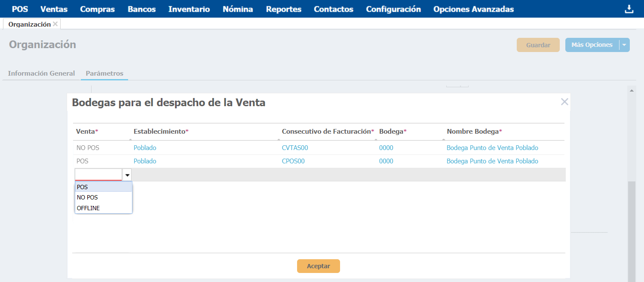Viewport: 644px width, 282px height.
Task: Expand Más Opciones dropdown arrow
Action: [x=624, y=45]
